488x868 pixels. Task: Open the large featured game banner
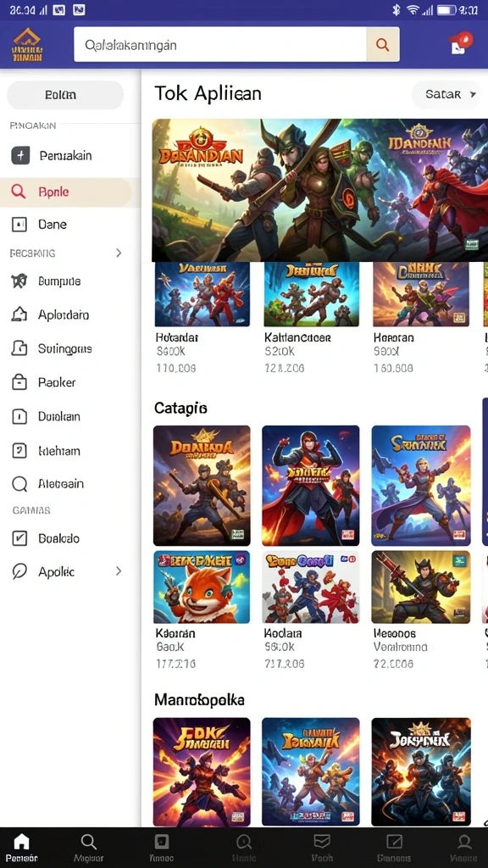pyautogui.click(x=319, y=190)
